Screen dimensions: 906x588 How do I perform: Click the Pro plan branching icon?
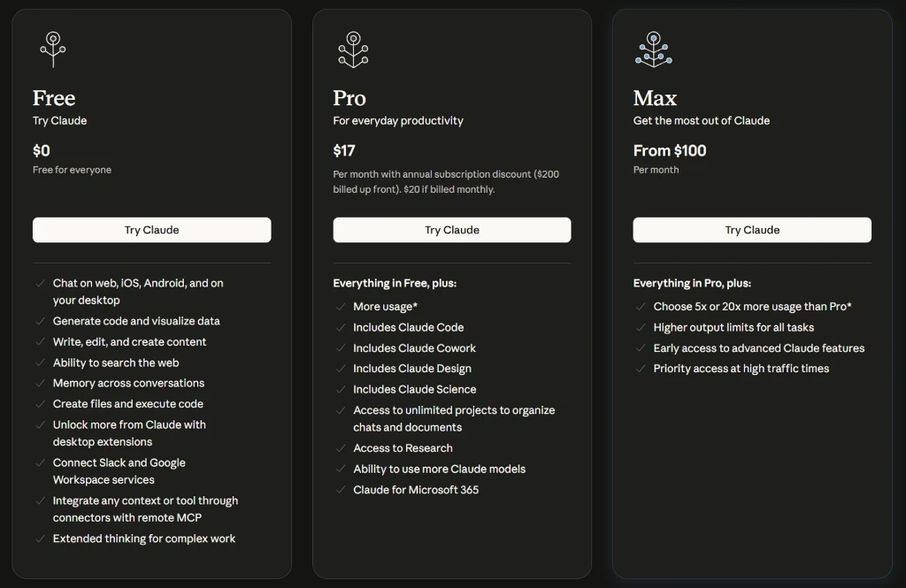tap(353, 50)
